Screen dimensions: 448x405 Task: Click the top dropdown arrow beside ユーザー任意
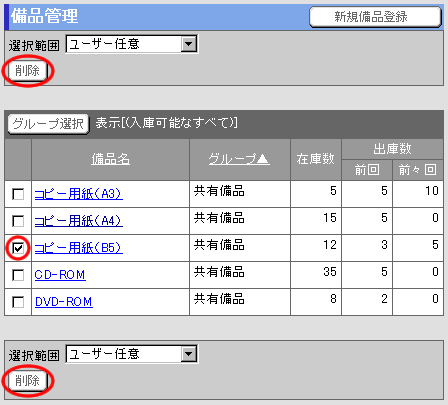[x=189, y=44]
